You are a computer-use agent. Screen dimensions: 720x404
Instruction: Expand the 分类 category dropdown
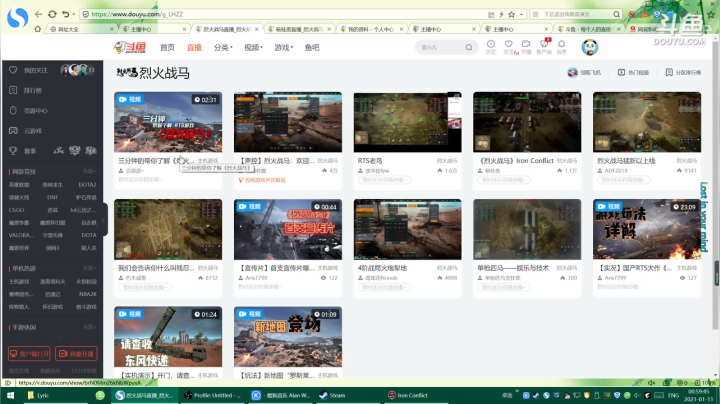[223, 47]
